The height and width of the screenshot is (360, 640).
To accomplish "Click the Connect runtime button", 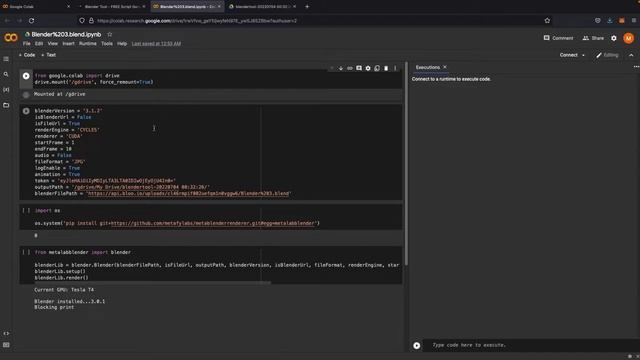I will pyautogui.click(x=568, y=55).
